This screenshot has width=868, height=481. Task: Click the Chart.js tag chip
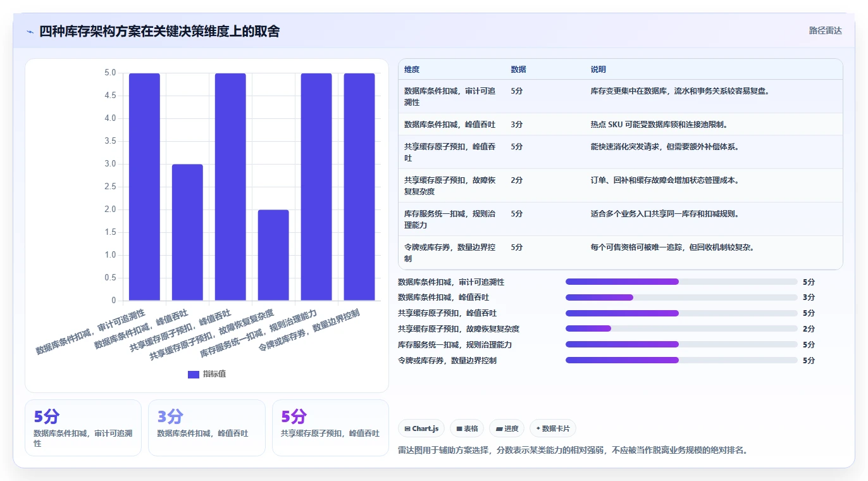(x=421, y=428)
